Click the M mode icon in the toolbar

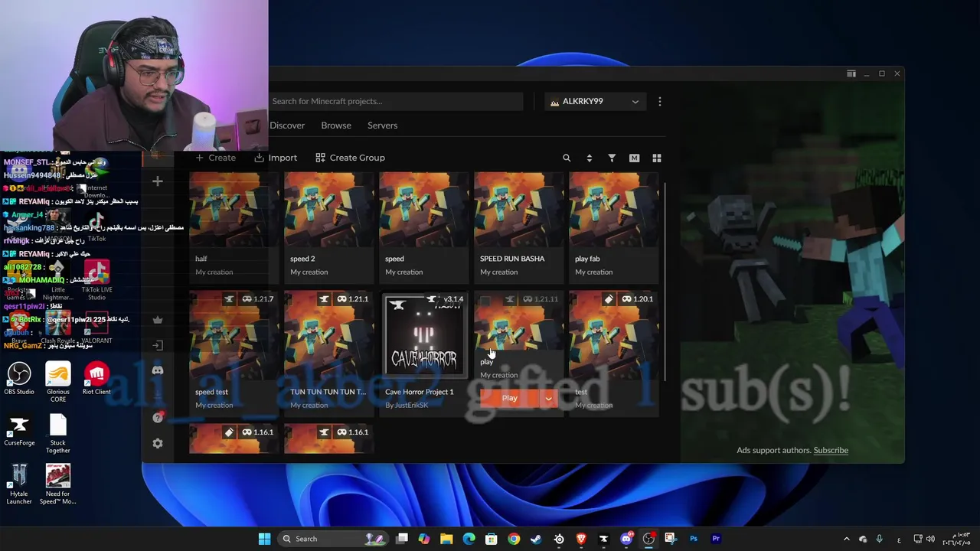pyautogui.click(x=634, y=158)
